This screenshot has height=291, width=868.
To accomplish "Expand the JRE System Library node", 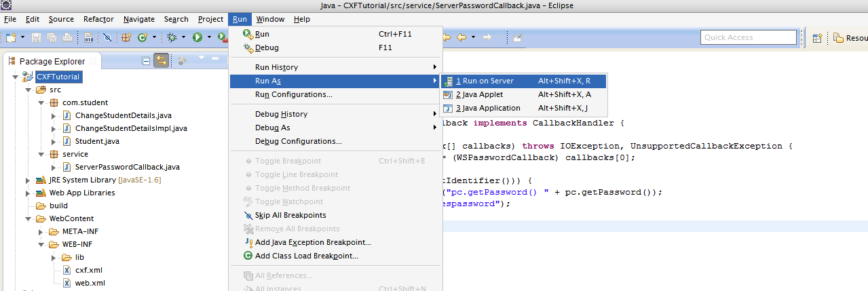I will coord(28,180).
